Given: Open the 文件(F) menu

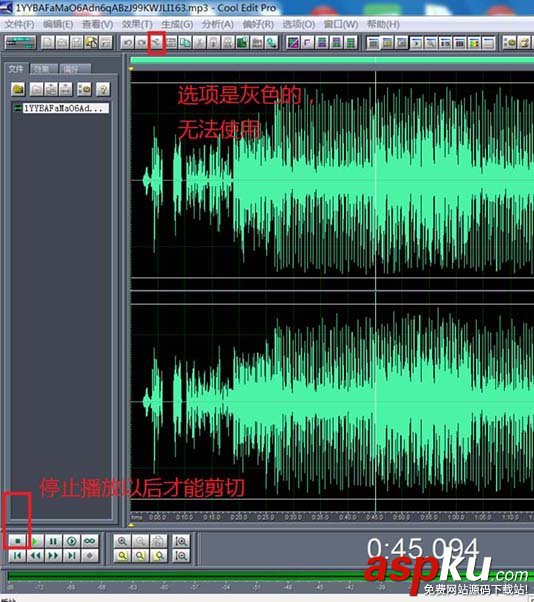Looking at the screenshot, I should click(19, 25).
